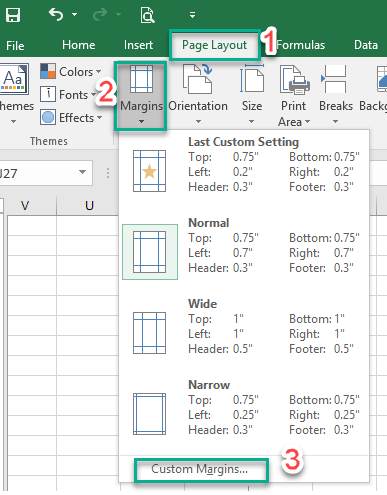
Task: Click the Margins button icon
Action: [141, 79]
